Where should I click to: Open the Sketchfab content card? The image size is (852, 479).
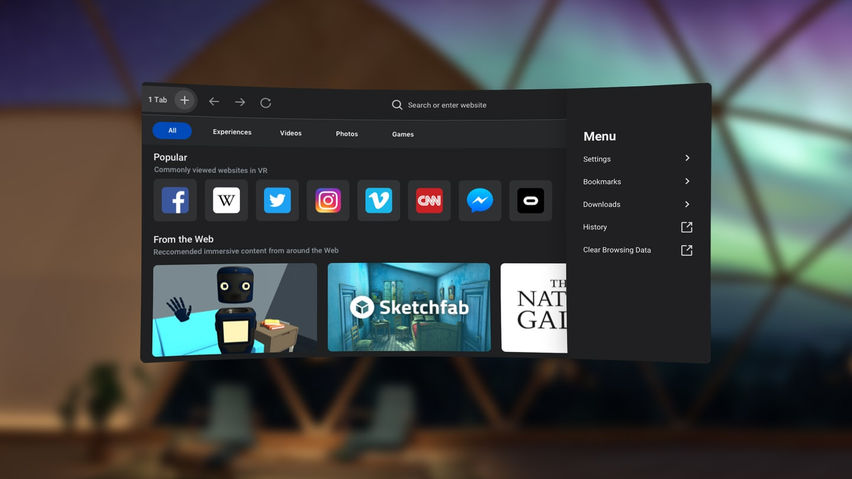tap(409, 307)
